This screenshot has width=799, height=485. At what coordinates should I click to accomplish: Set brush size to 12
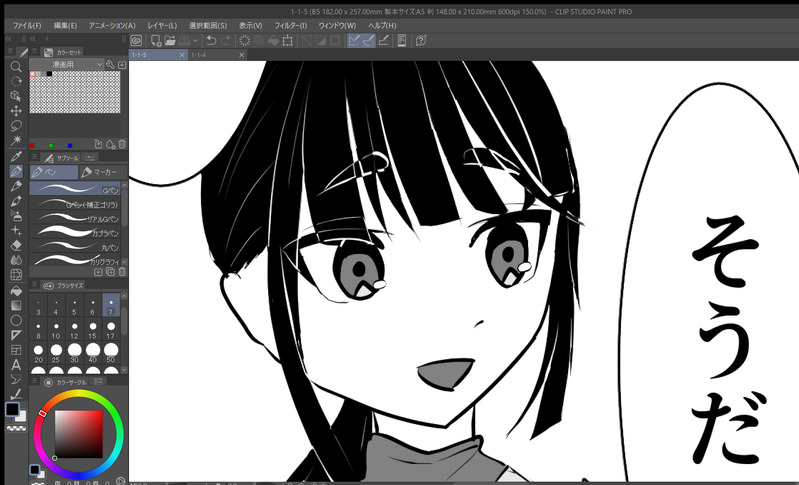point(74,330)
